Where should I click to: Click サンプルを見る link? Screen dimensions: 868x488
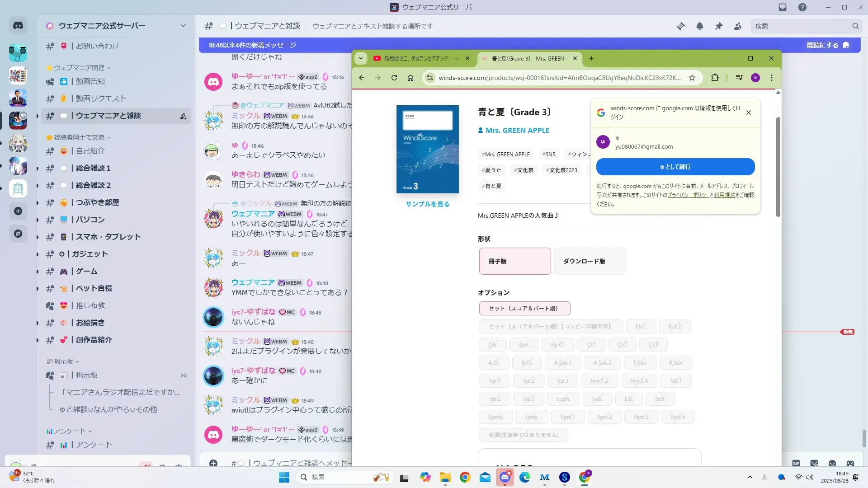coord(427,204)
